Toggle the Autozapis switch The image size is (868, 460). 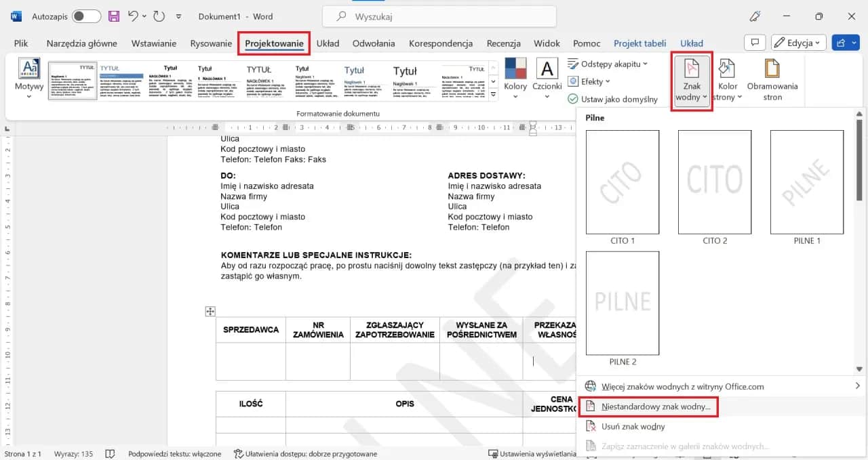click(x=86, y=16)
